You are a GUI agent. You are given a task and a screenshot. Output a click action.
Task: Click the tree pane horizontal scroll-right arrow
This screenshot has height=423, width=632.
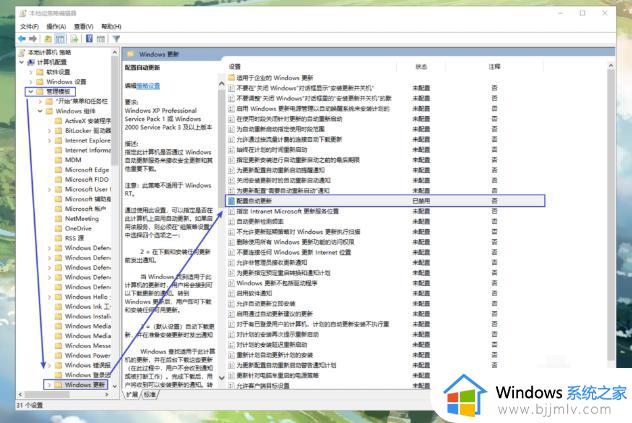tap(106, 394)
